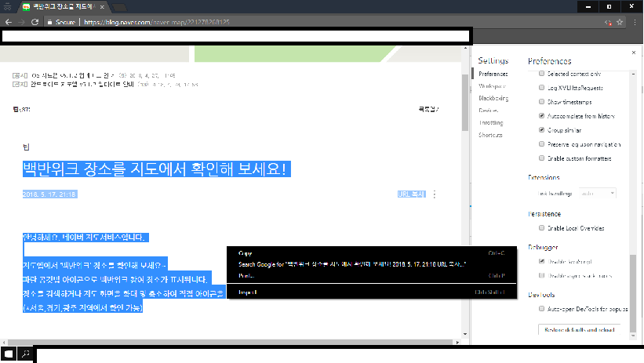
Task: Open the taskbar search magnifier icon
Action: (25, 354)
